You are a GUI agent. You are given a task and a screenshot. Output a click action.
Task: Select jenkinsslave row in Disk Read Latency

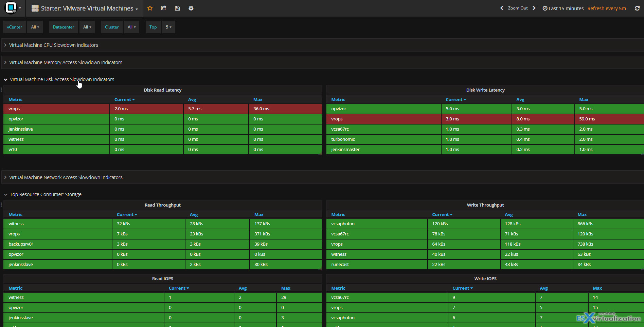pyautogui.click(x=162, y=129)
